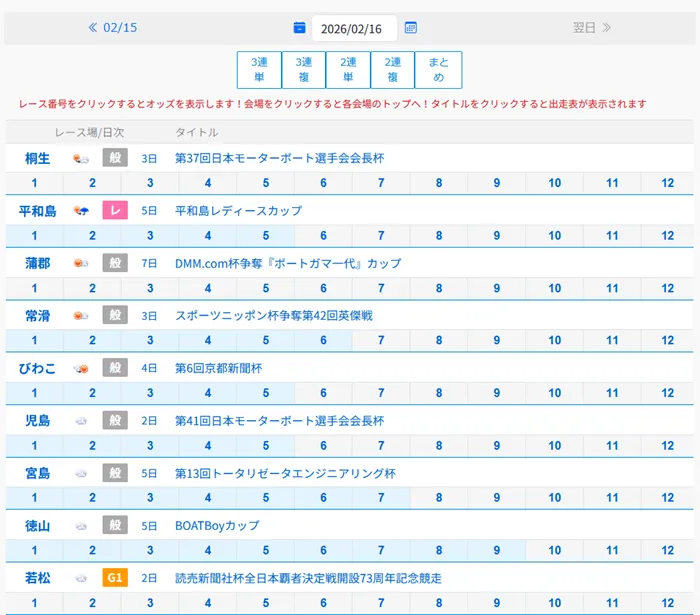The image size is (700, 615).
Task: Switch to the 2連単 odds tab
Action: point(348,70)
